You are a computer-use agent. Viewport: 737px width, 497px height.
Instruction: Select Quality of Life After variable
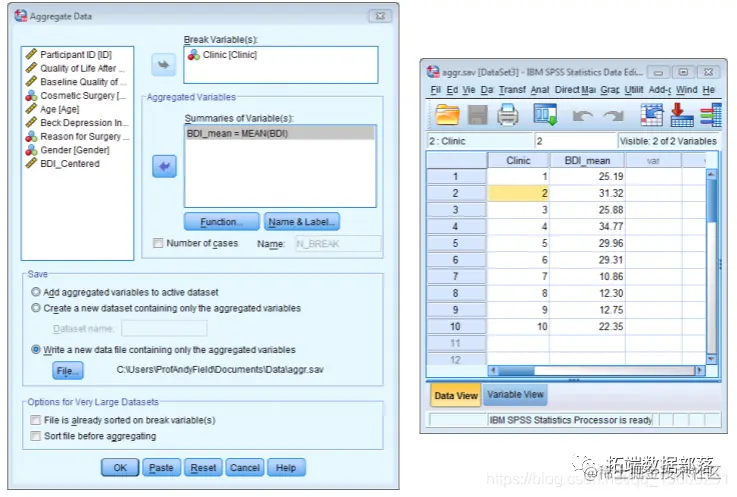pyautogui.click(x=76, y=68)
